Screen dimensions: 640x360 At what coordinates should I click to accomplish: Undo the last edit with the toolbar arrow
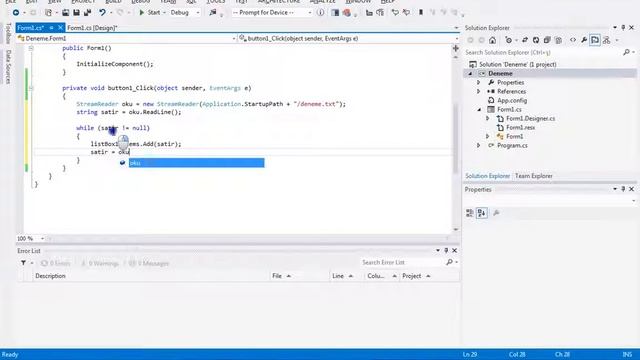[102, 13]
